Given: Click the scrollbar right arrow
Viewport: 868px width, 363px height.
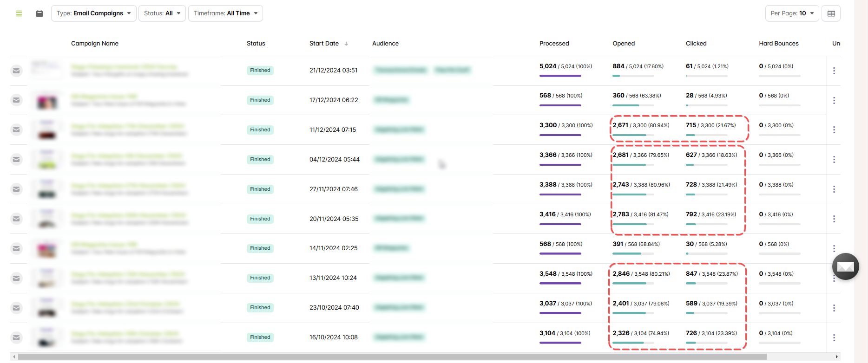Looking at the screenshot, I should click(x=837, y=357).
